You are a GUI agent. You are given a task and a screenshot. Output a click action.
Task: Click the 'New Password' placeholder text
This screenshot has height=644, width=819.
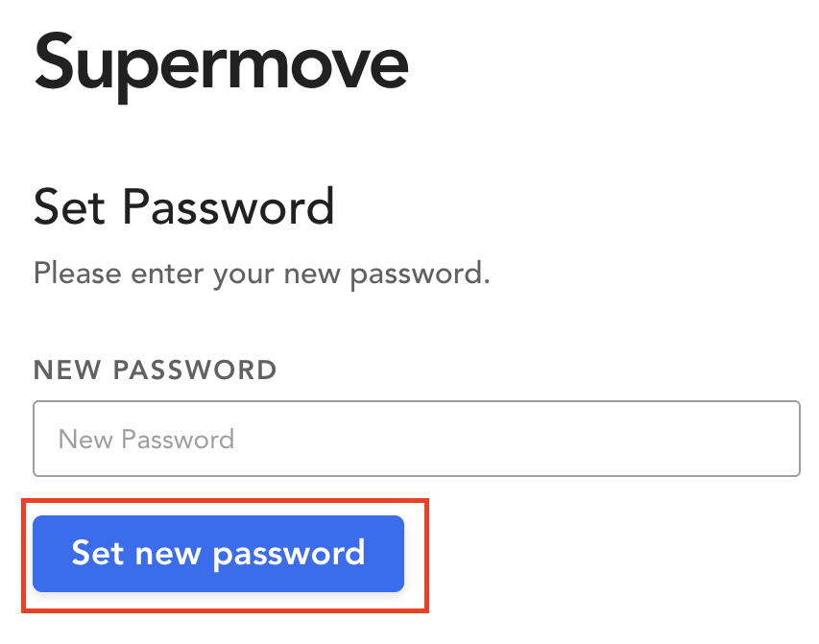[x=146, y=440]
